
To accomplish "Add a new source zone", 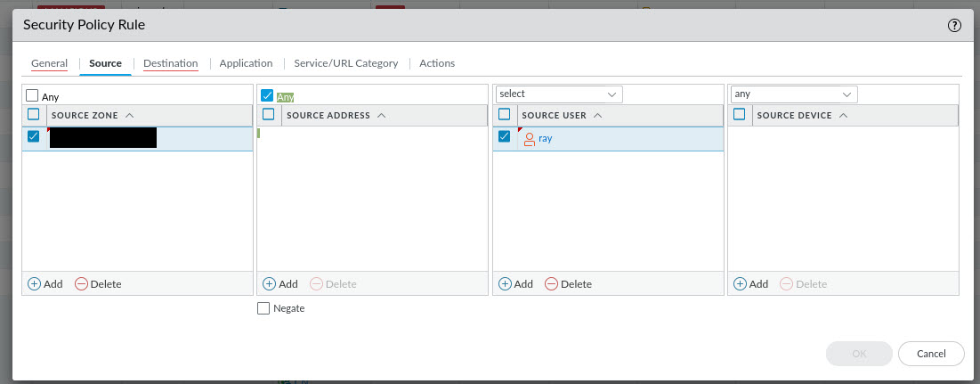I will 45,284.
